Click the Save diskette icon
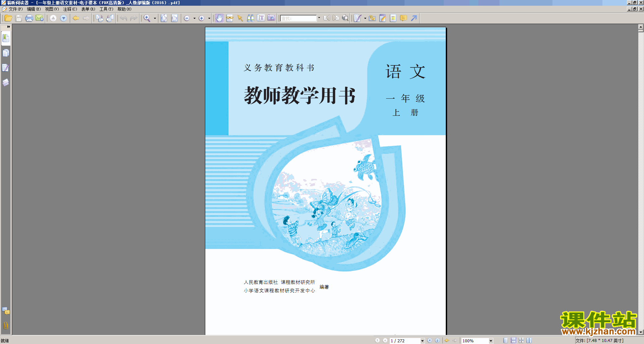This screenshot has width=644, height=344. coord(19,18)
